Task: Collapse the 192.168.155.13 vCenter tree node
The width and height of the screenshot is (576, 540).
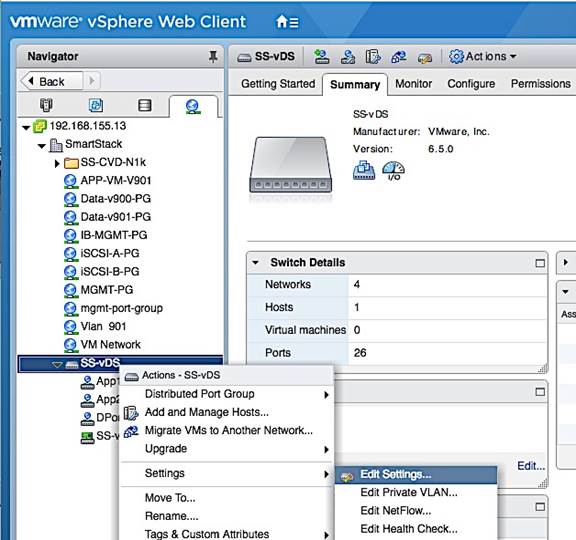Action: tap(26, 127)
